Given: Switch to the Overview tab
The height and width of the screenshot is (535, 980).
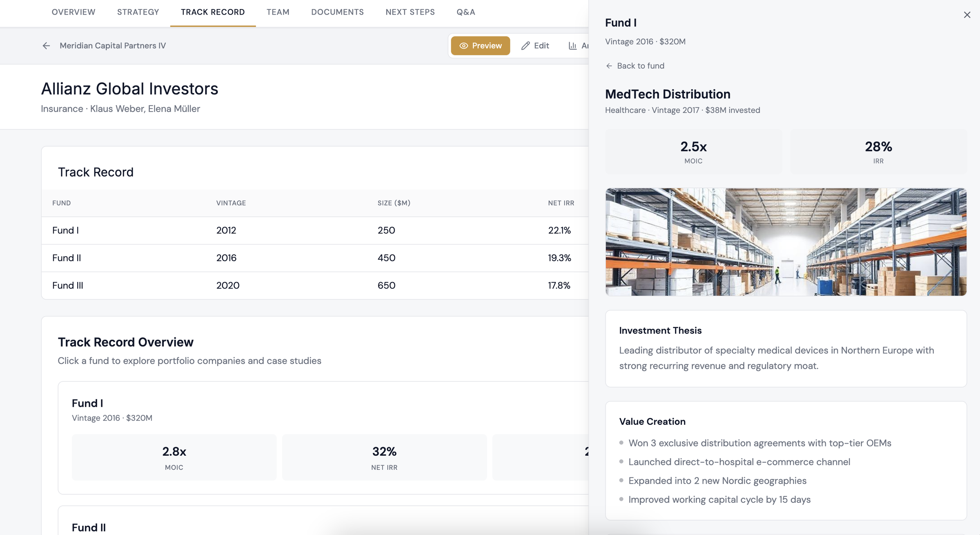Looking at the screenshot, I should pyautogui.click(x=73, y=12).
